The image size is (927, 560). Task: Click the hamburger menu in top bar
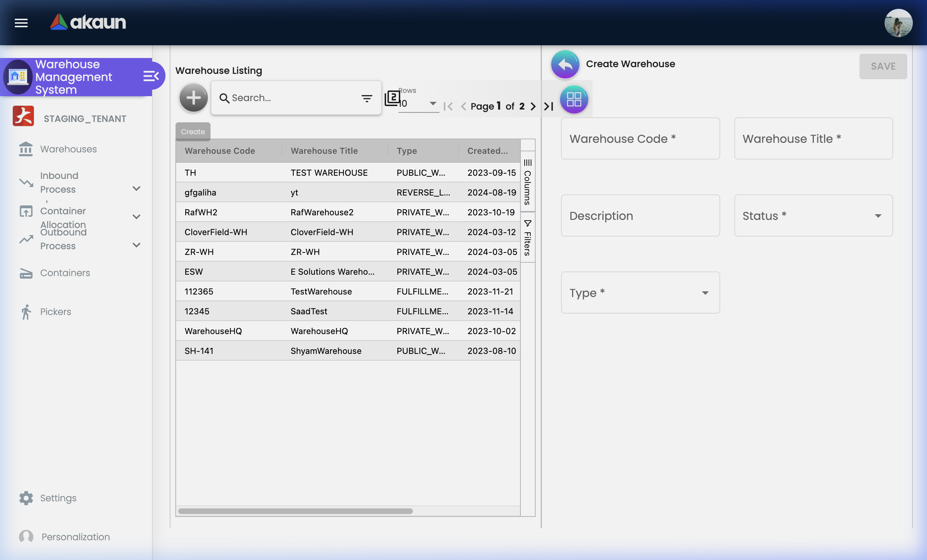pos(21,23)
